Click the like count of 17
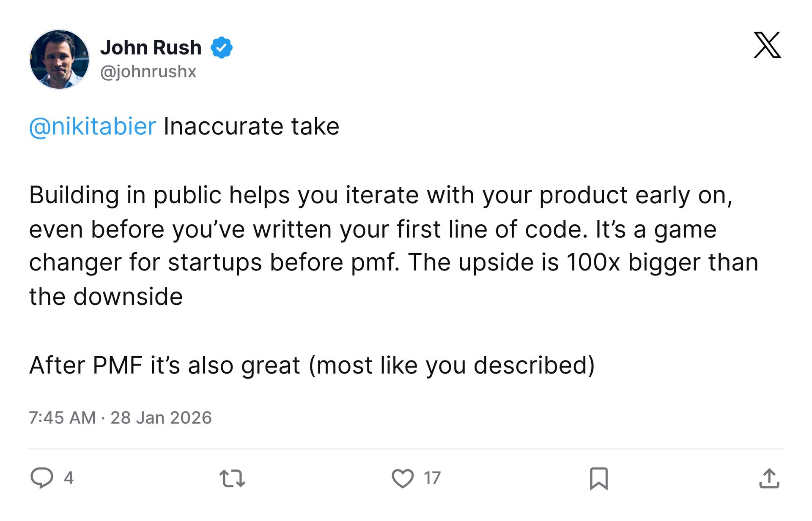This screenshot has height=521, width=812. tap(432, 478)
